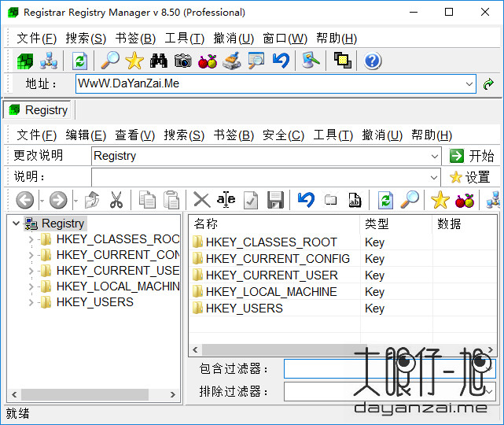Click the 包含过滤器 include filter field
The image size is (504, 425).
point(389,368)
